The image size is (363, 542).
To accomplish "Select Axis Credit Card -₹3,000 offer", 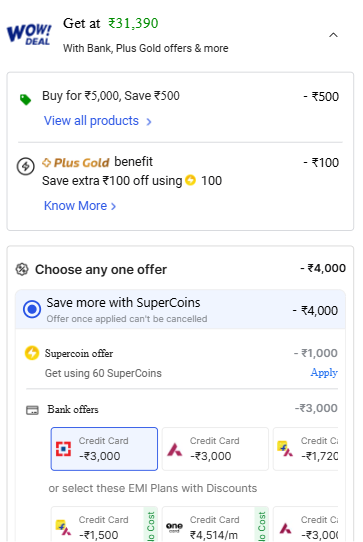I will click(x=215, y=449).
